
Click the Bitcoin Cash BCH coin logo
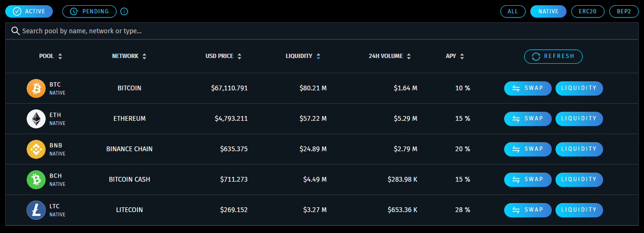(x=36, y=180)
